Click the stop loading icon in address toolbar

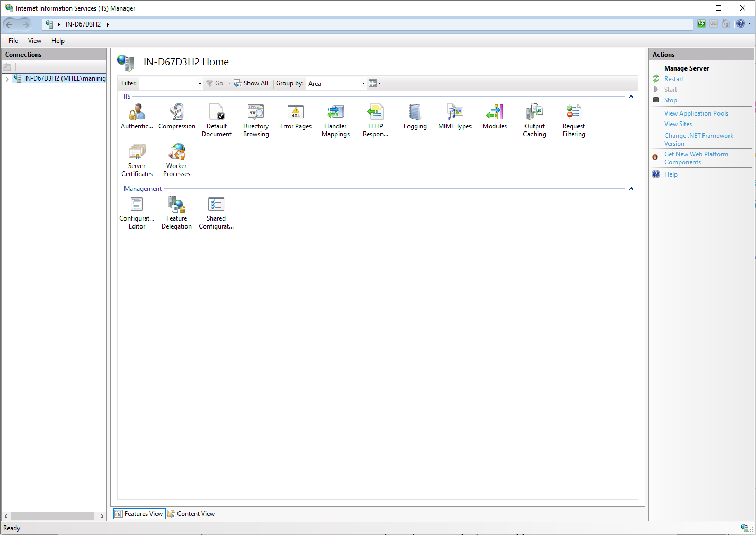714,24
